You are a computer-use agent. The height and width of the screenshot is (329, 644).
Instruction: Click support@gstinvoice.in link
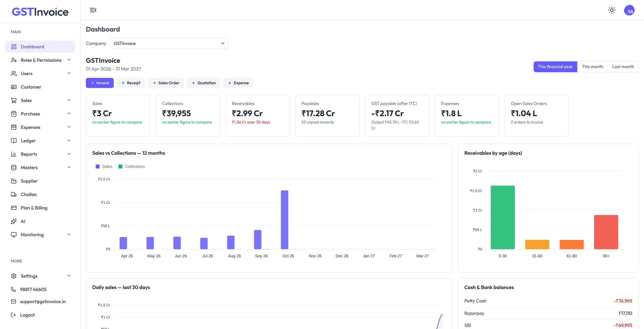coord(43,302)
